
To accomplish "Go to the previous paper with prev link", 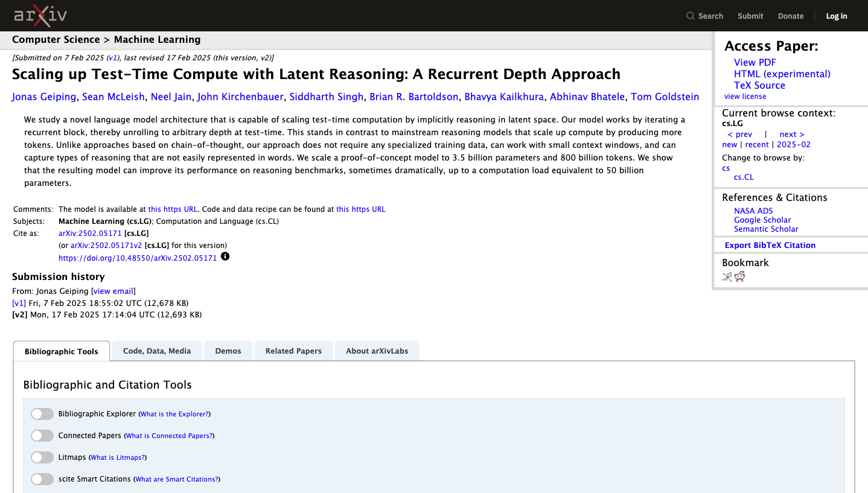I will click(x=740, y=135).
